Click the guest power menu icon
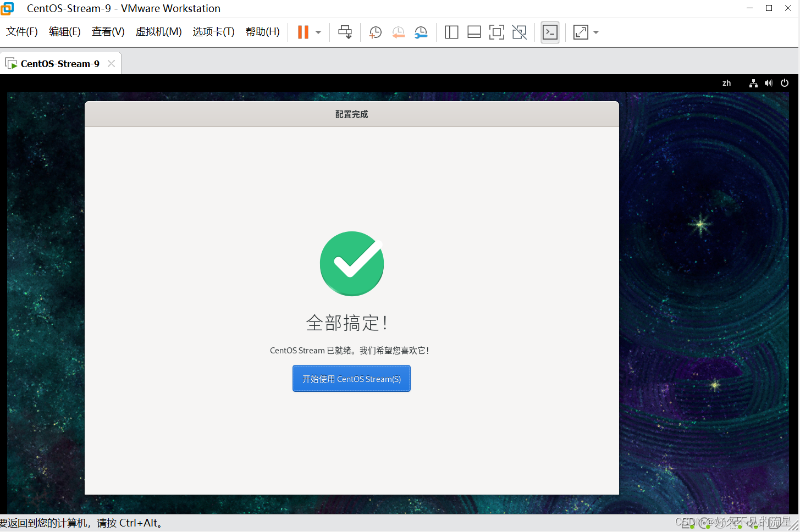800x532 pixels. click(x=785, y=83)
